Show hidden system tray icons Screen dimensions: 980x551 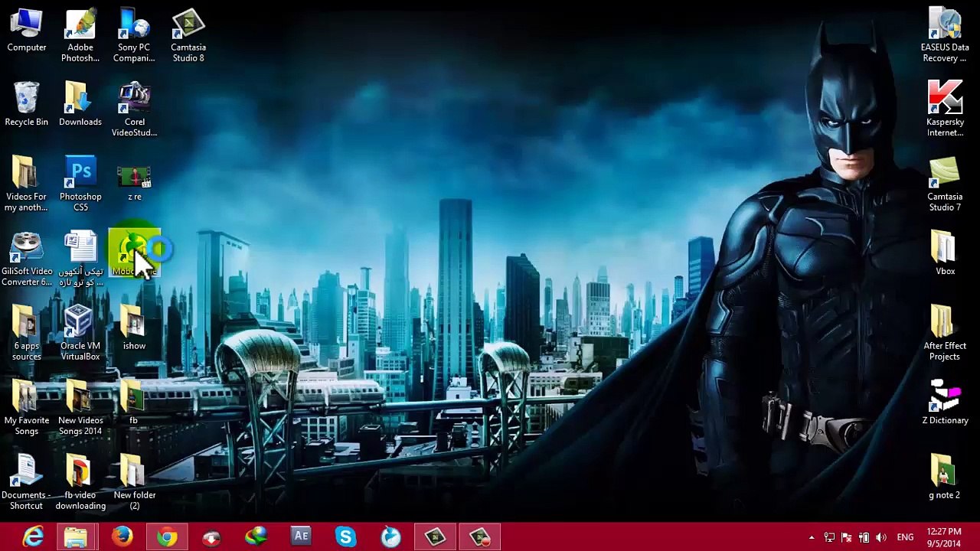pos(812,538)
